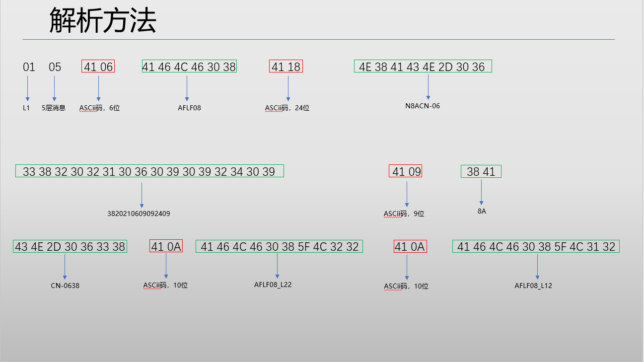Screen dimensions: 644x362
Task: Click the long hex box starting with 33 38 32 30
Action: [149, 170]
